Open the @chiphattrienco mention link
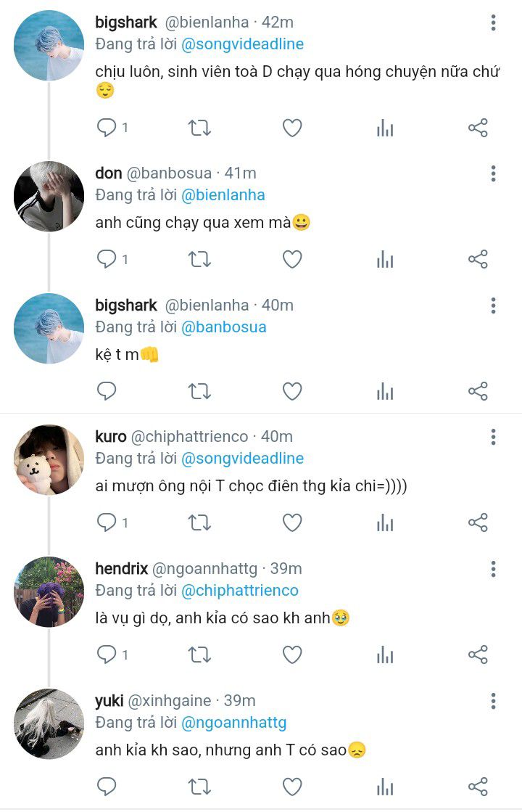Viewport: 522px width, 812px height. [x=239, y=591]
